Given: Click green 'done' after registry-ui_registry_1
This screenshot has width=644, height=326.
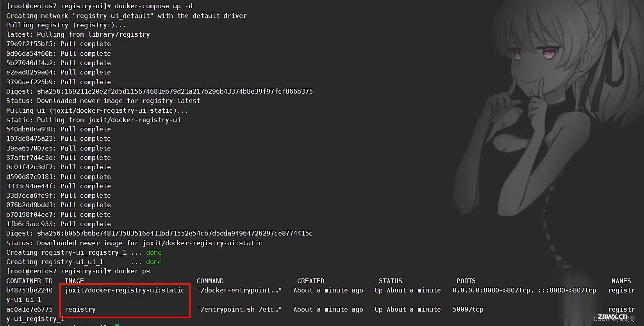Looking at the screenshot, I should [154, 252].
